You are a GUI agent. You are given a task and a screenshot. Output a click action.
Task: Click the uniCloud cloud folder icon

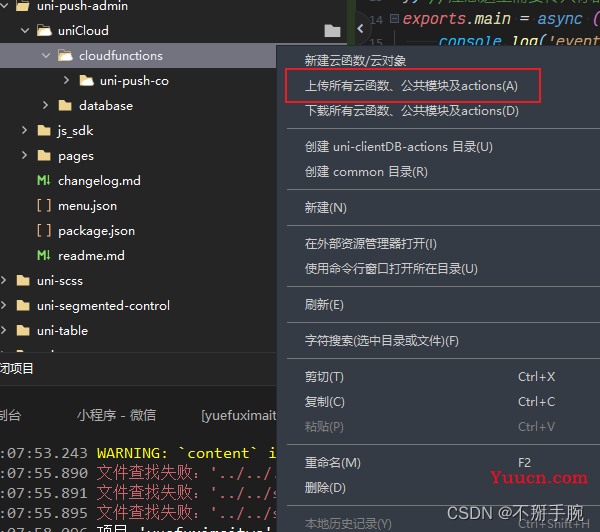point(44,31)
